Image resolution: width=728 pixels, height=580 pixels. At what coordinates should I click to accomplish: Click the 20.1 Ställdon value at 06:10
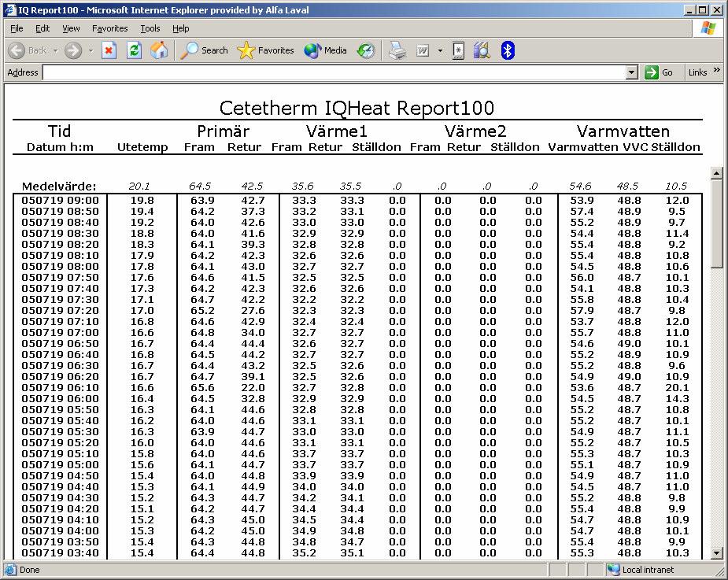click(x=678, y=388)
